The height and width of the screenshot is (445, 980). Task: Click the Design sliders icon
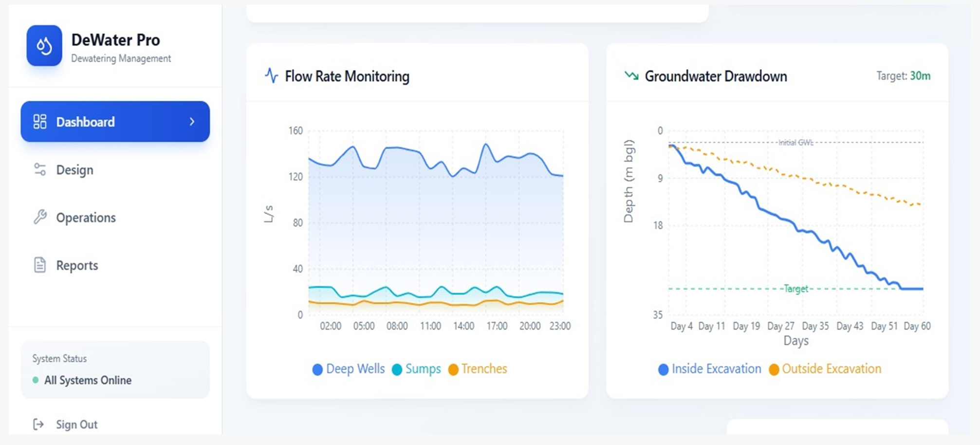pyautogui.click(x=39, y=169)
